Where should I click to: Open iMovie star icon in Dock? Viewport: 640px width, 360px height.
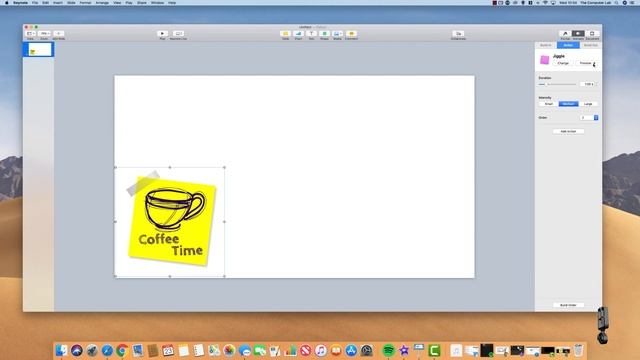pos(404,350)
